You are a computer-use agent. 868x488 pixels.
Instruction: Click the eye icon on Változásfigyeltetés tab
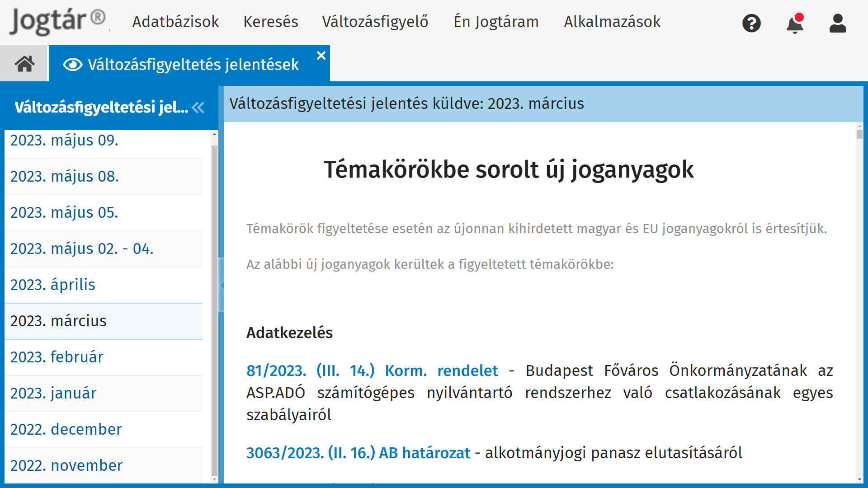pyautogui.click(x=73, y=65)
